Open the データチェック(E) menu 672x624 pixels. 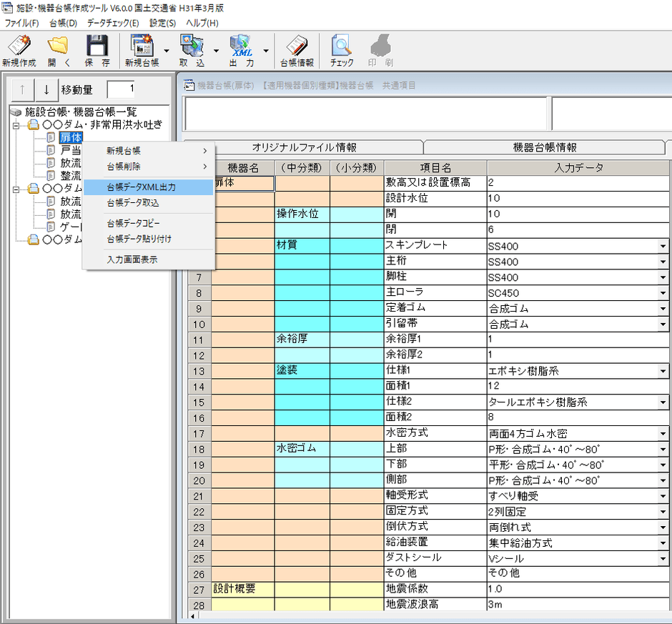click(x=113, y=23)
